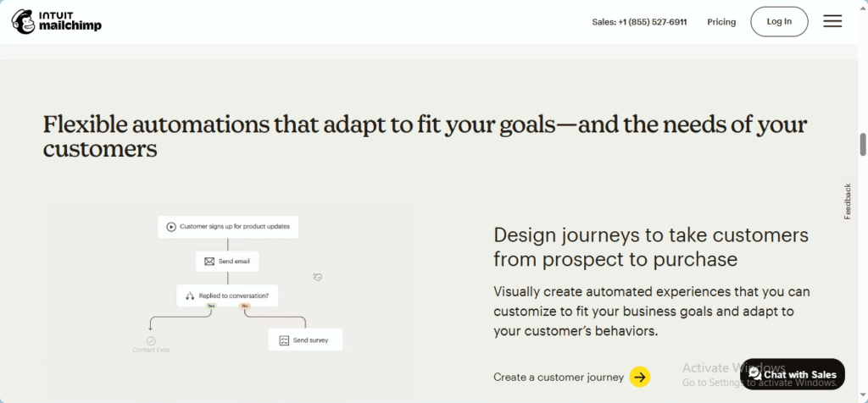The width and height of the screenshot is (868, 403).
Task: Click the green Yes branch label
Action: click(x=210, y=306)
